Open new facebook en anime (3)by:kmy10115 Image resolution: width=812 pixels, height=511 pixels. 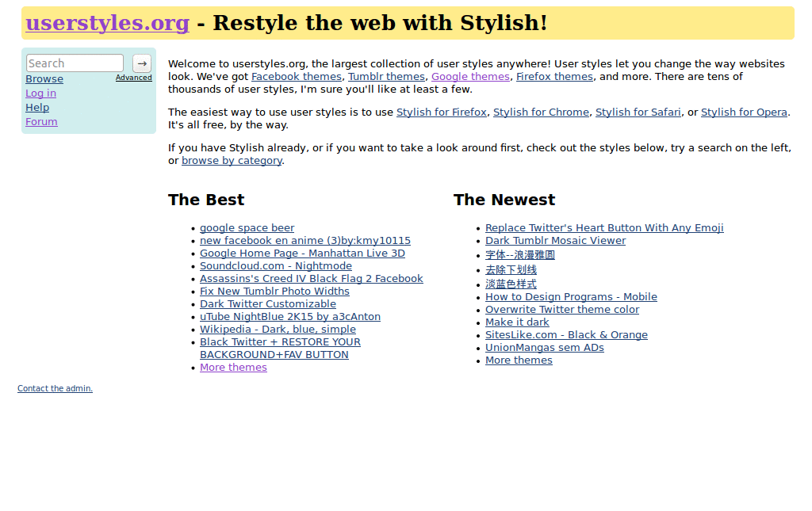(305, 241)
